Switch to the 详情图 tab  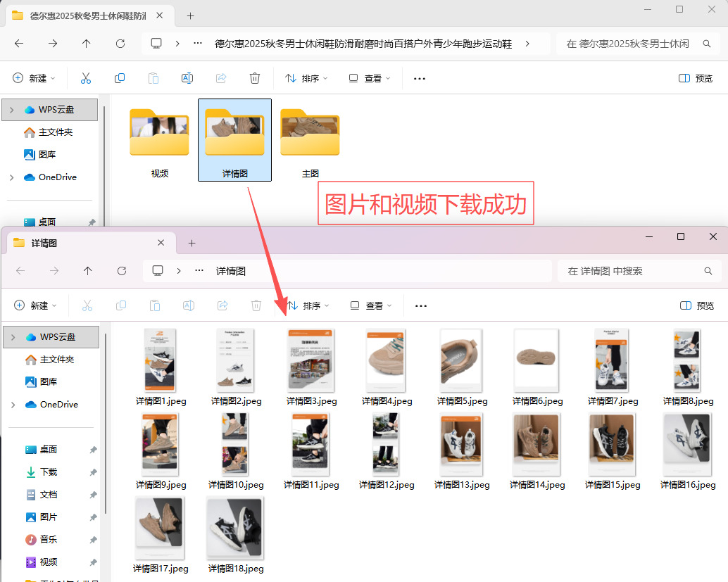coord(91,243)
